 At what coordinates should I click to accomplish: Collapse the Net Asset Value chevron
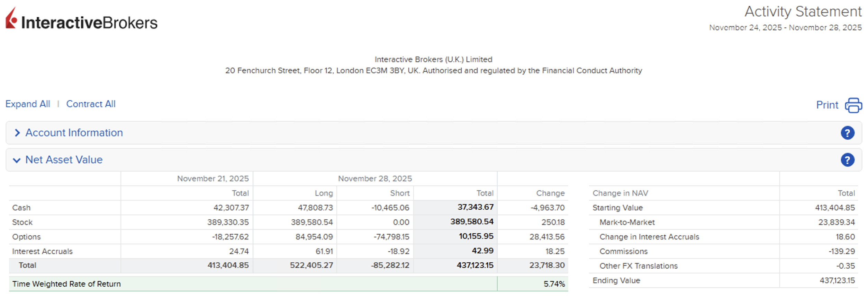(17, 160)
